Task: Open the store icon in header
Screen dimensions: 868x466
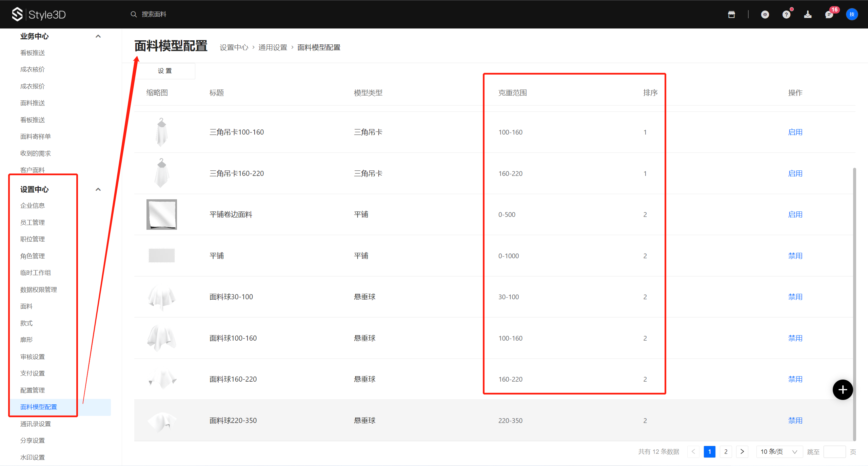Action: coord(731,14)
